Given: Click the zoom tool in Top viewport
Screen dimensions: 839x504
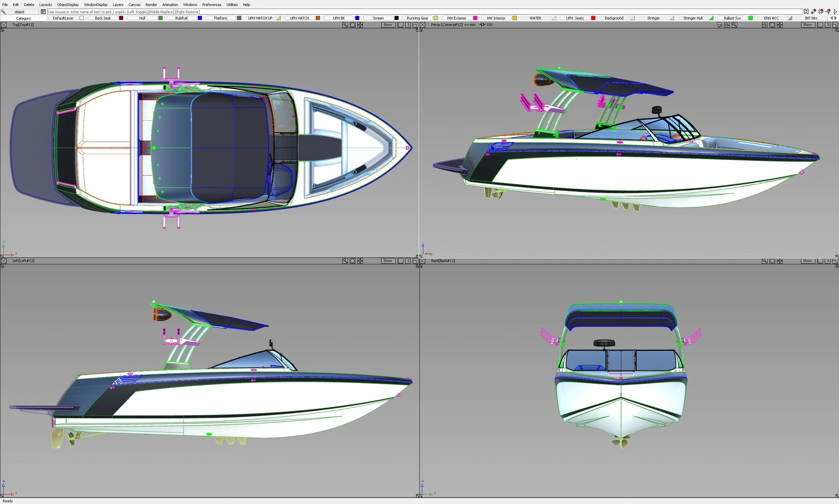Looking at the screenshot, I should [345, 25].
